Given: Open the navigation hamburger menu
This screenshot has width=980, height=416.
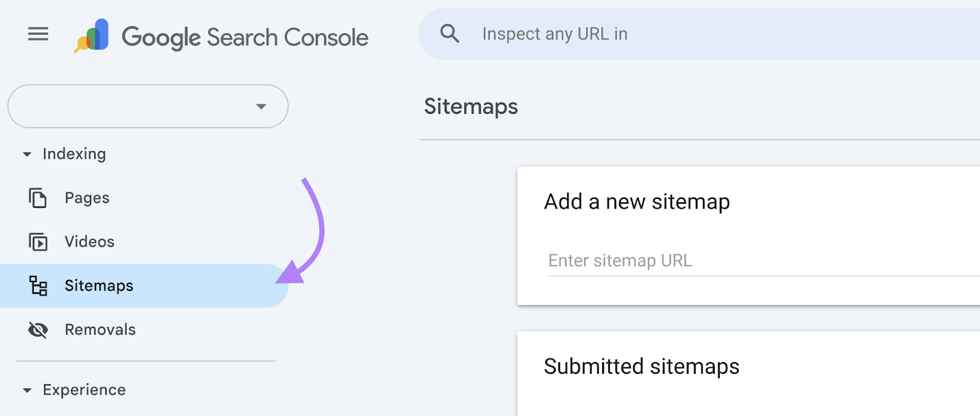Looking at the screenshot, I should (x=38, y=34).
